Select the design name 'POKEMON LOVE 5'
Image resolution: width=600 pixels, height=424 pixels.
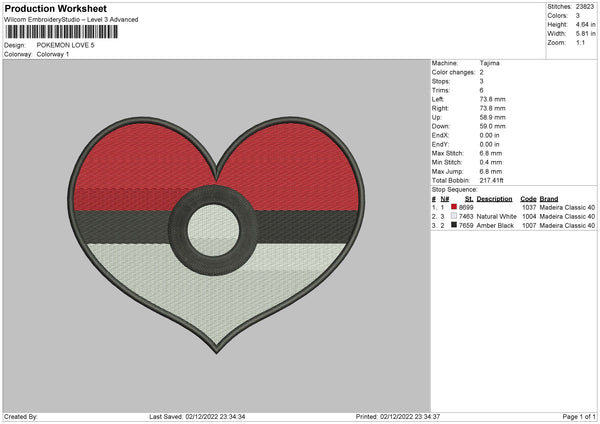(x=65, y=45)
